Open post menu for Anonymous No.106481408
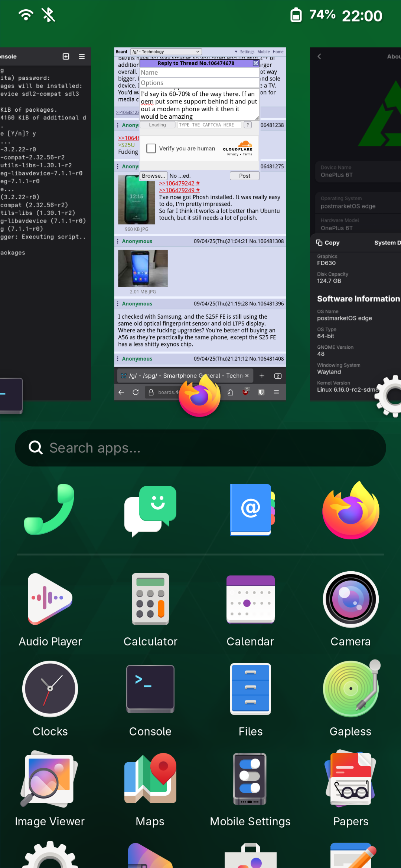The height and width of the screenshot is (868, 401). coord(118,359)
